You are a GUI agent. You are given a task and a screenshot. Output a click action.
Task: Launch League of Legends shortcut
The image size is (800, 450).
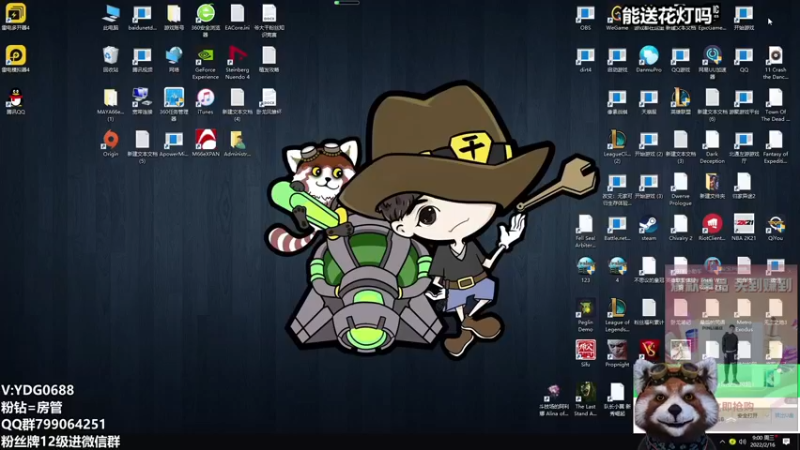point(617,315)
